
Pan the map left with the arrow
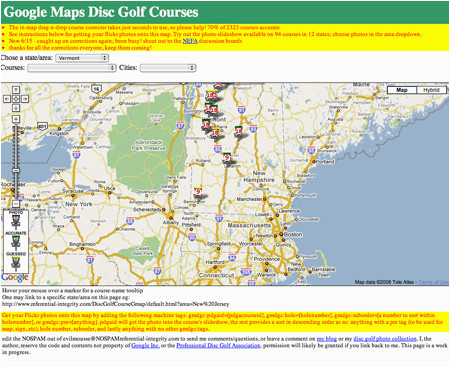click(7, 99)
